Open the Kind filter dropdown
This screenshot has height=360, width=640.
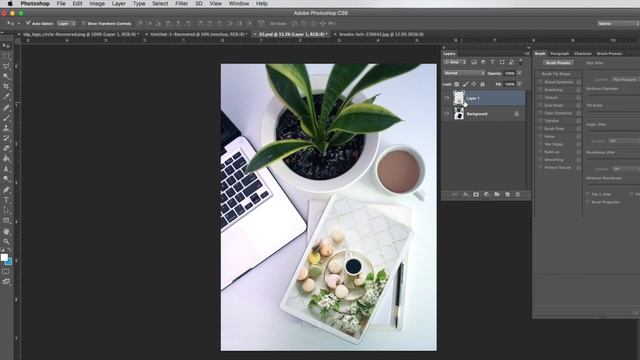pyautogui.click(x=456, y=62)
